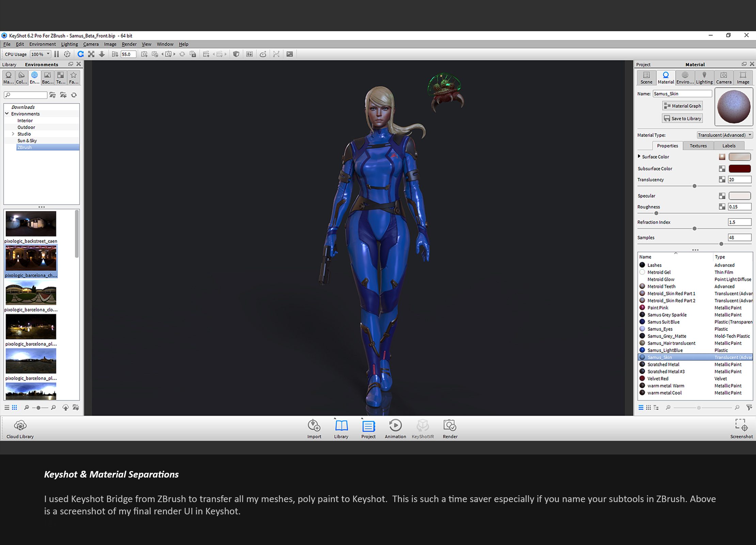Click the add camera icon
The height and width of the screenshot is (545, 756).
tap(144, 54)
